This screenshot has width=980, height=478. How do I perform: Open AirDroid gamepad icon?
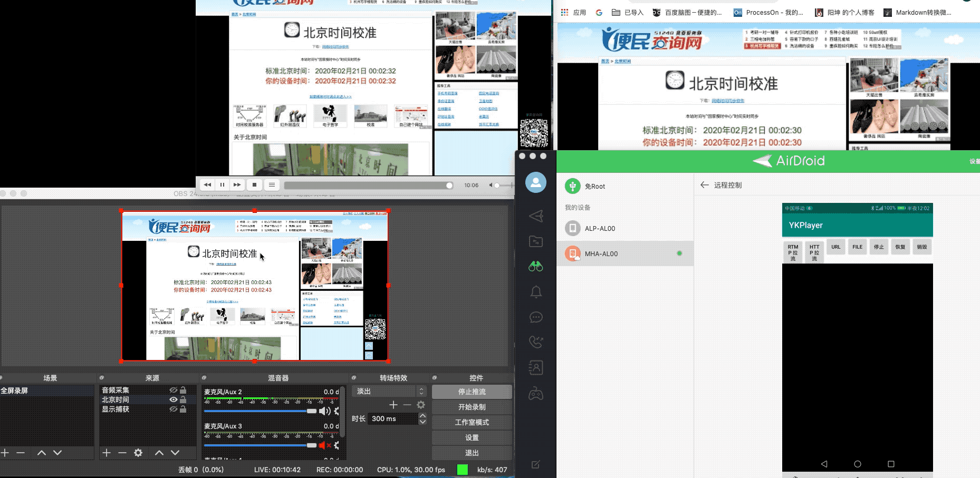[x=536, y=394]
